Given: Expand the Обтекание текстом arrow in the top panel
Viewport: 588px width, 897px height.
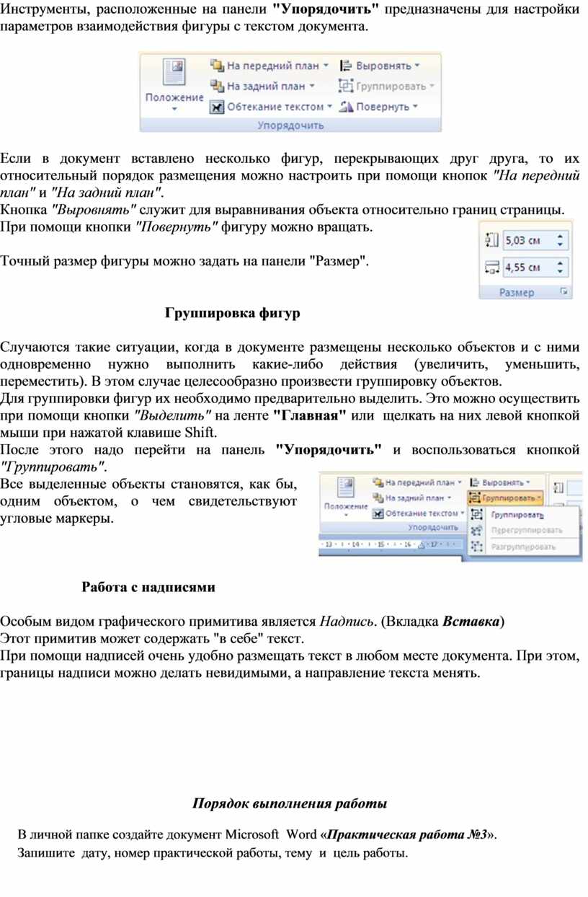Looking at the screenshot, I should coord(330,107).
